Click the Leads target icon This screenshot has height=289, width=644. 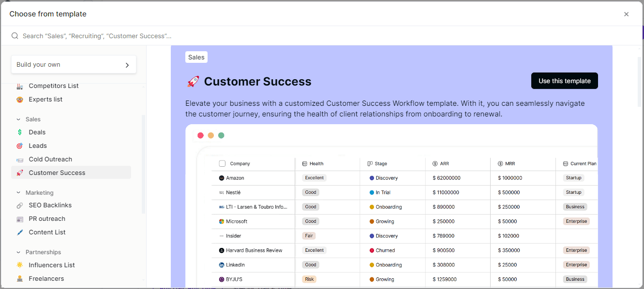pyautogui.click(x=20, y=145)
